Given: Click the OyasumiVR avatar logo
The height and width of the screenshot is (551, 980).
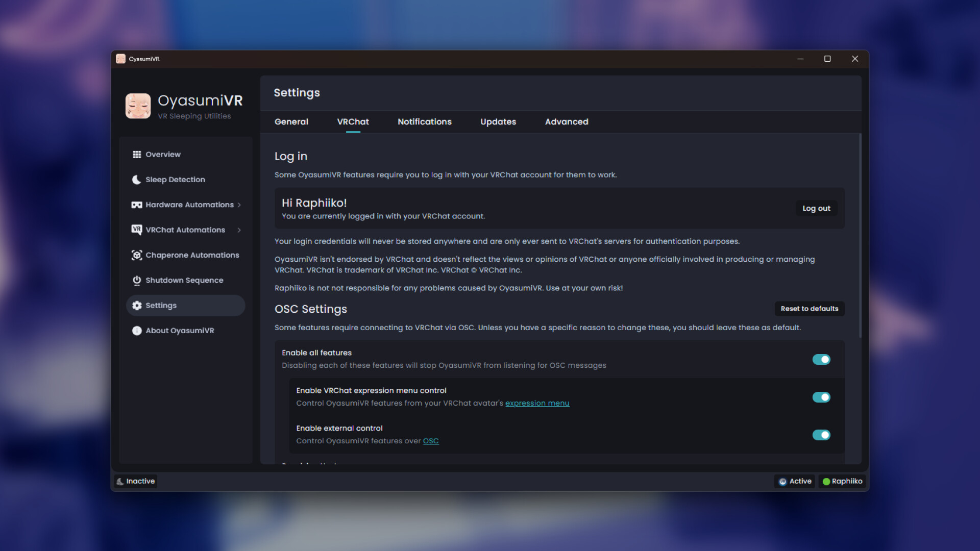Looking at the screenshot, I should point(137,106).
